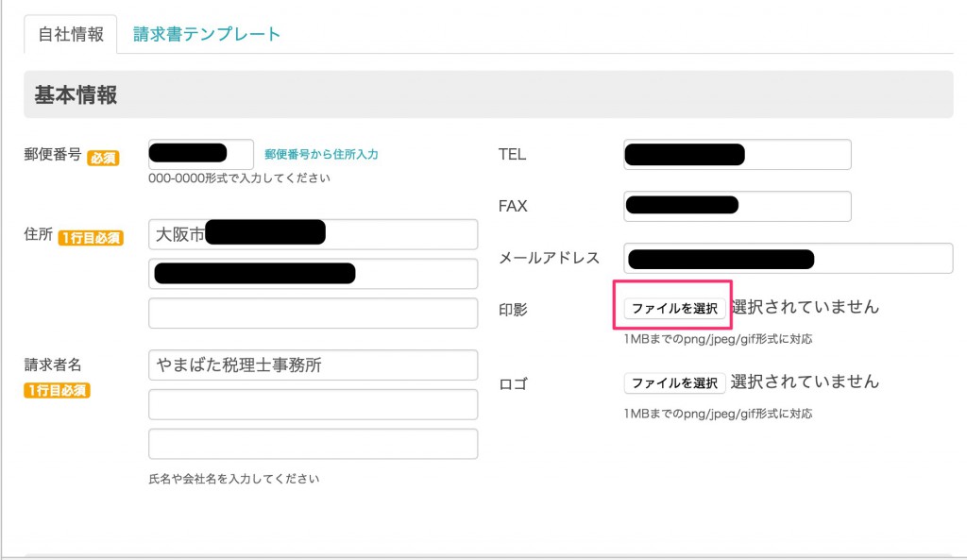Select the 自社情報 tab
Viewport: 967px width, 560px height.
pyautogui.click(x=71, y=34)
